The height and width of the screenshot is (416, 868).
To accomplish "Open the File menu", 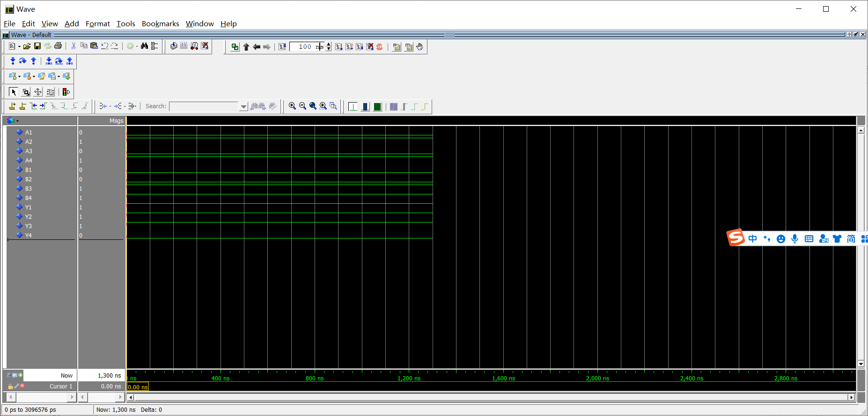I will pyautogui.click(x=9, y=23).
